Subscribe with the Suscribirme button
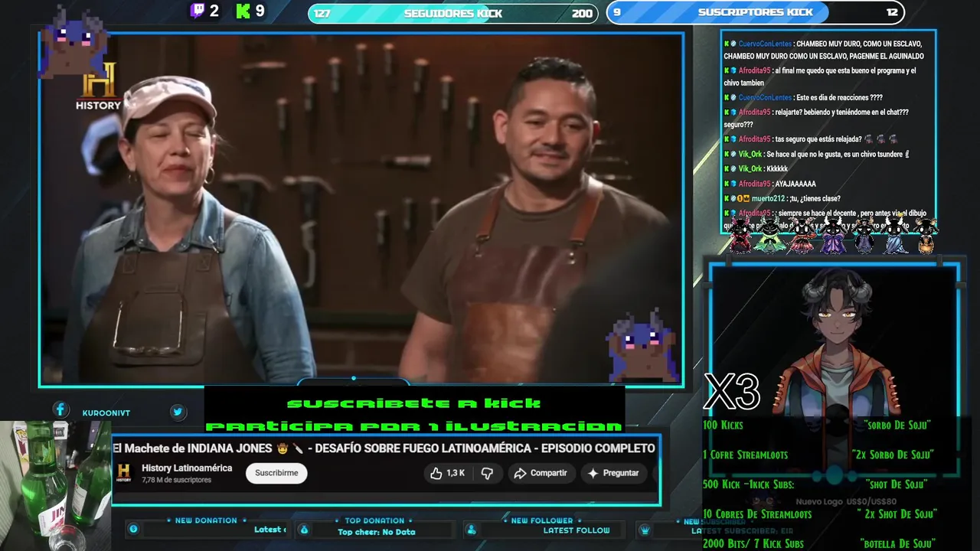This screenshot has height=551, width=980. click(276, 473)
